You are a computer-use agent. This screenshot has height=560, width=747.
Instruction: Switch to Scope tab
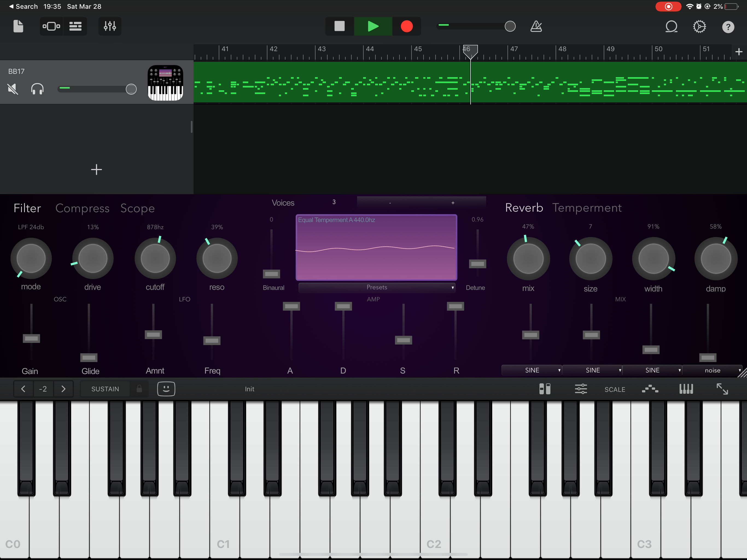coord(138,208)
